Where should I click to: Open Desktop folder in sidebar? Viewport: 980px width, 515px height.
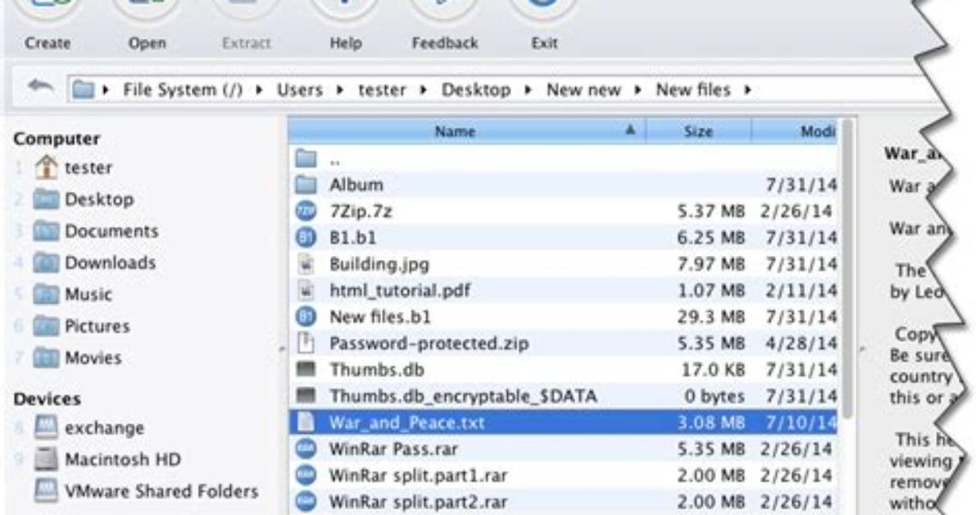pos(83,199)
